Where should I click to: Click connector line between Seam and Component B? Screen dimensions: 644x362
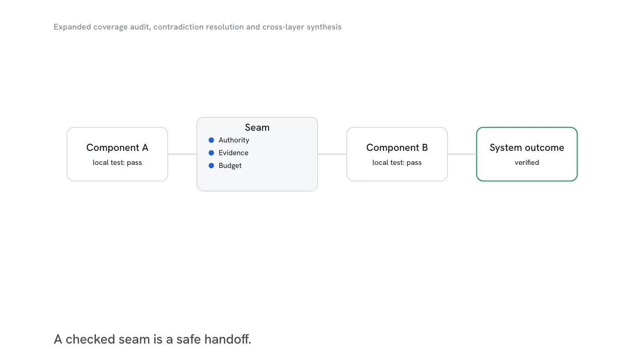332,154
